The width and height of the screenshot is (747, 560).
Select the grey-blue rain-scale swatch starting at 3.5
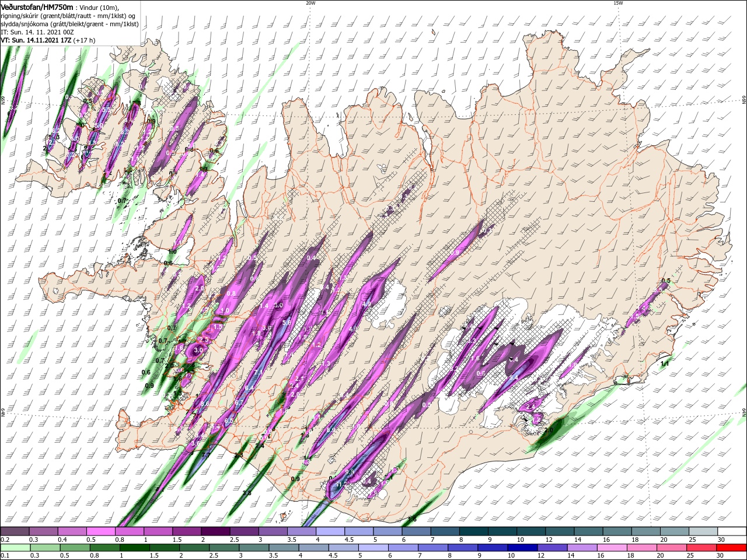click(284, 548)
